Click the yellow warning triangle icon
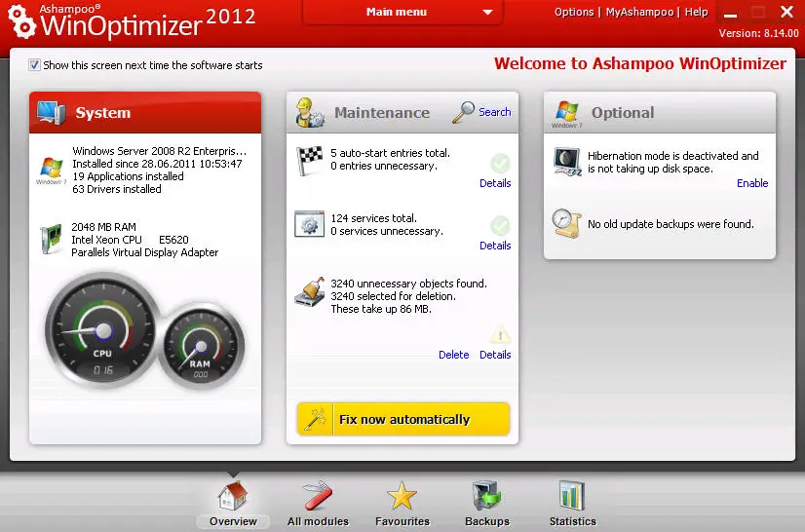Image resolution: width=805 pixels, height=532 pixels. tap(500, 334)
